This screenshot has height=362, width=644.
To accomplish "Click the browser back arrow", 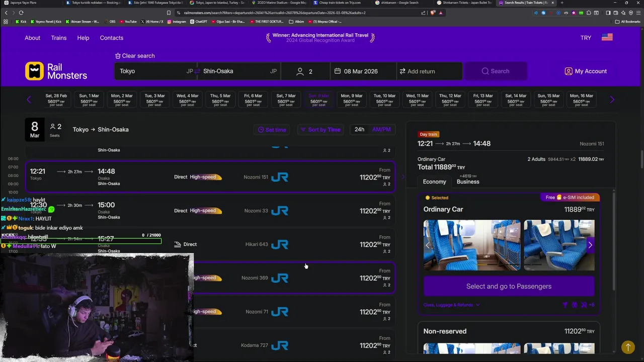I will (6, 13).
